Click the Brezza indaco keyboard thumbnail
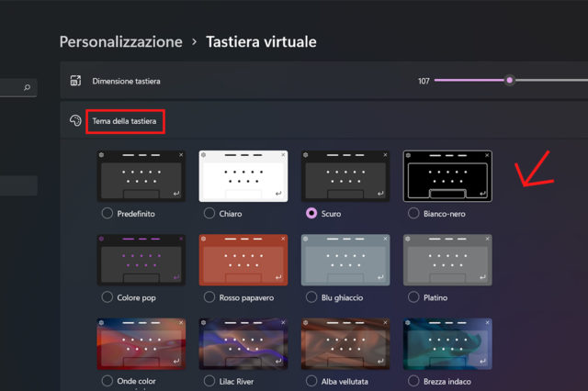Screen dimensions: 588x391 point(447,344)
